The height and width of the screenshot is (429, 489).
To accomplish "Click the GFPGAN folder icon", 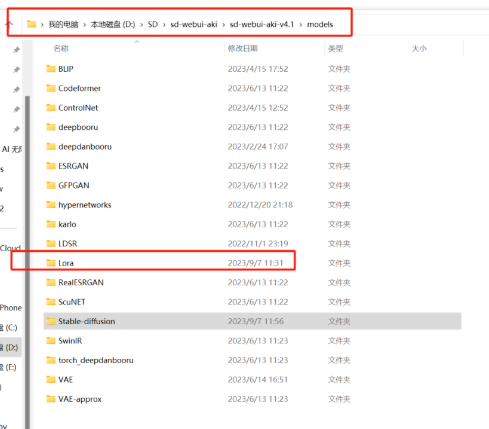I will pos(51,185).
